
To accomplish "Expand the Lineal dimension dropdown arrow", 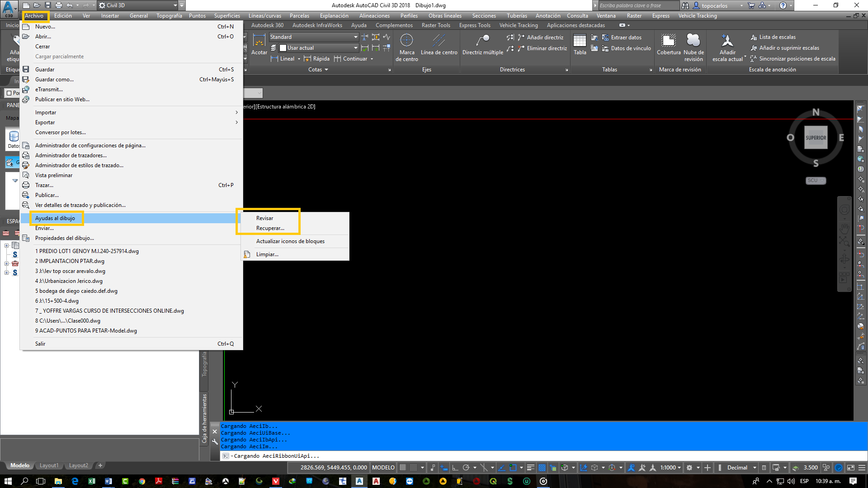I will click(299, 59).
